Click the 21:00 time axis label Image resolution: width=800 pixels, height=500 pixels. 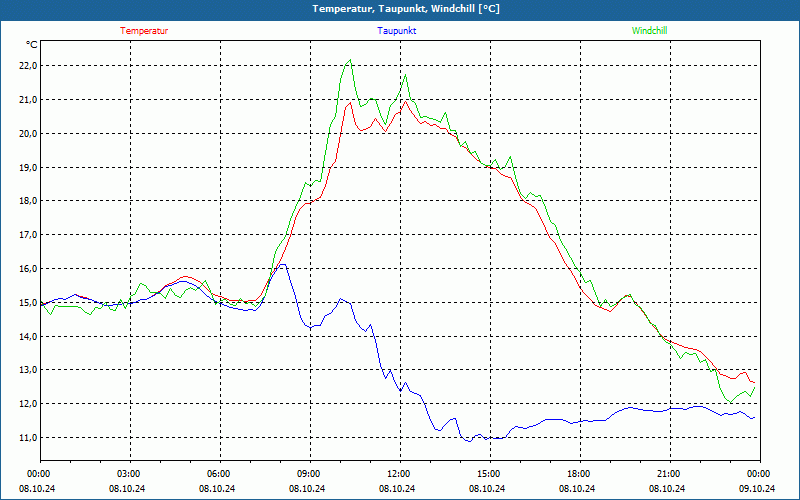click(x=668, y=473)
